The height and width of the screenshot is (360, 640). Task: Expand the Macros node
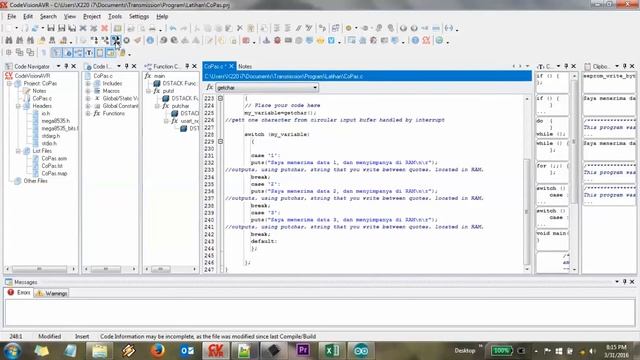(88, 91)
